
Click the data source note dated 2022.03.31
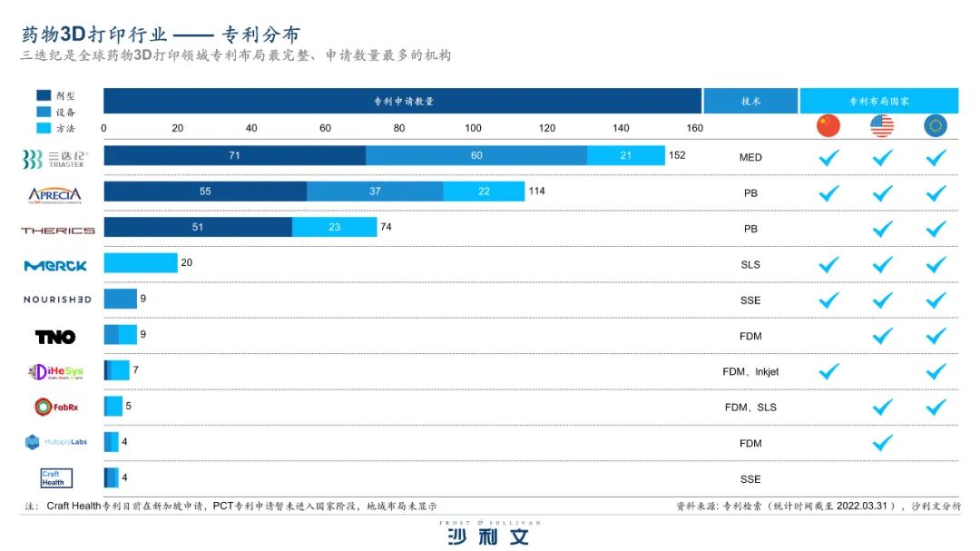point(818,506)
